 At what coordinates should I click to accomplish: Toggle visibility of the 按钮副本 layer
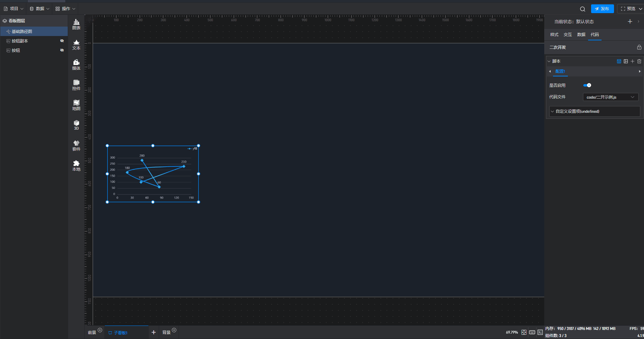click(62, 41)
